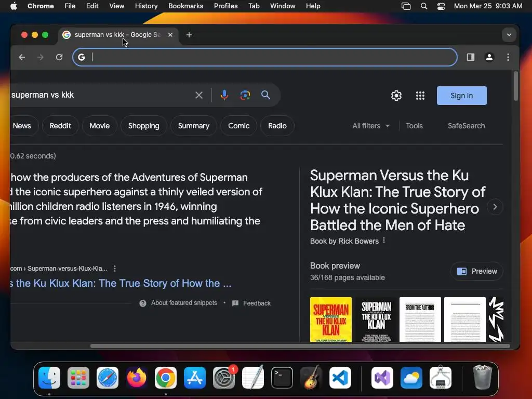Open a new browser tab
The width and height of the screenshot is (532, 399).
(189, 35)
